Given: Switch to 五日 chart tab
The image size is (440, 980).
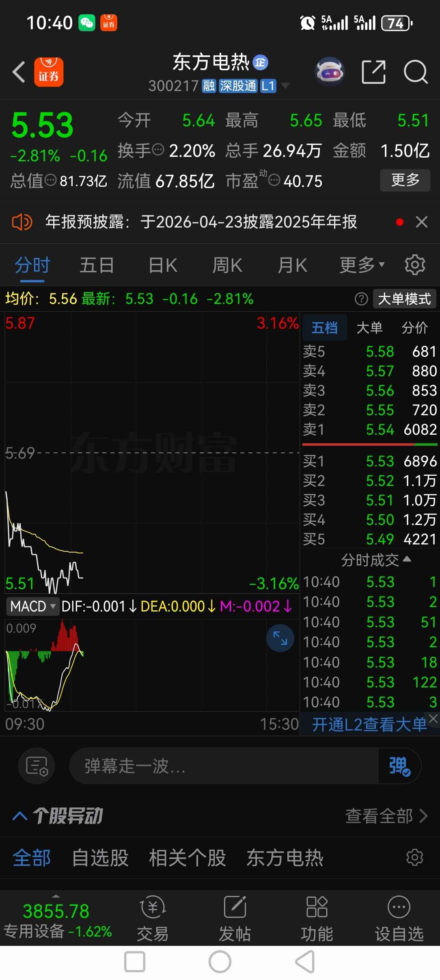Looking at the screenshot, I should (97, 265).
